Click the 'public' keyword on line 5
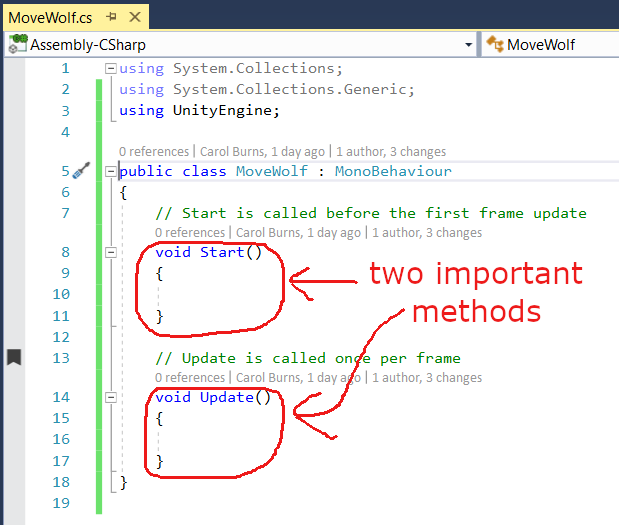Screen dimensions: 619x525 (x=146, y=171)
